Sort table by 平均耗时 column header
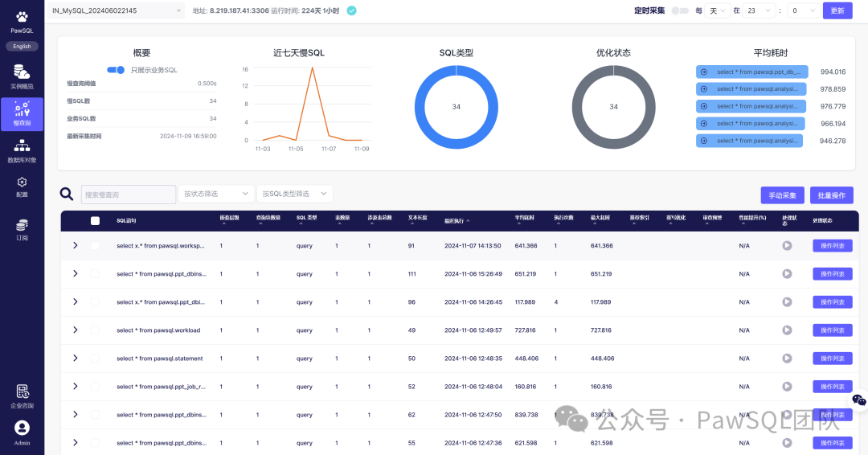868x455 pixels. tap(524, 219)
